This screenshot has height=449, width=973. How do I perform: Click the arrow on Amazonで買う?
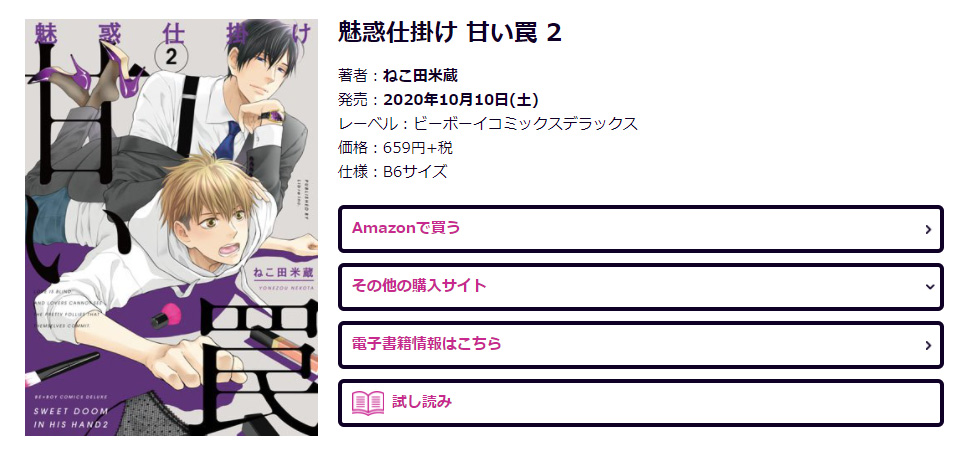click(x=928, y=229)
